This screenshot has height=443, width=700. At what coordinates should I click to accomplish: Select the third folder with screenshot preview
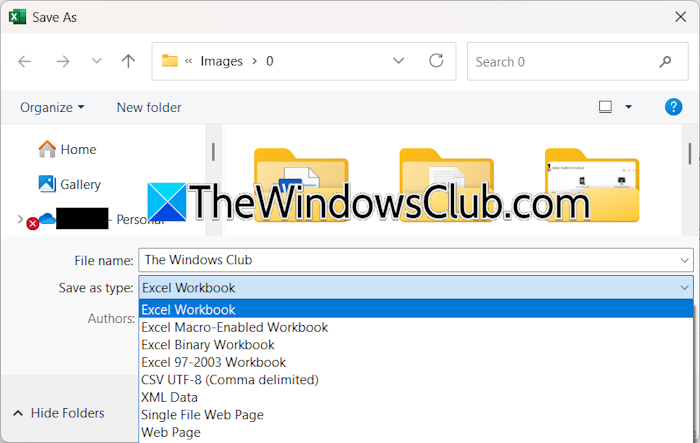(x=592, y=185)
